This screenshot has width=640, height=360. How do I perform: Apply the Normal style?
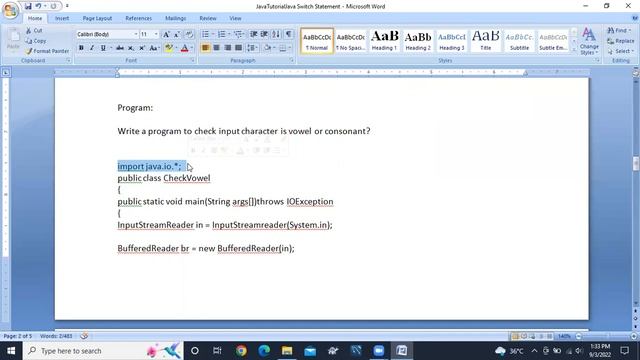[x=317, y=41]
